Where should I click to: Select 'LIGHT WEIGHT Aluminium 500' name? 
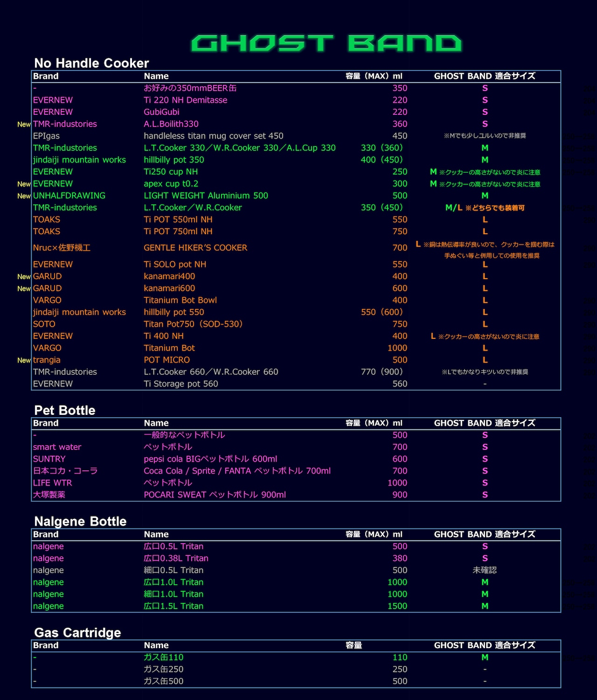[x=206, y=196]
